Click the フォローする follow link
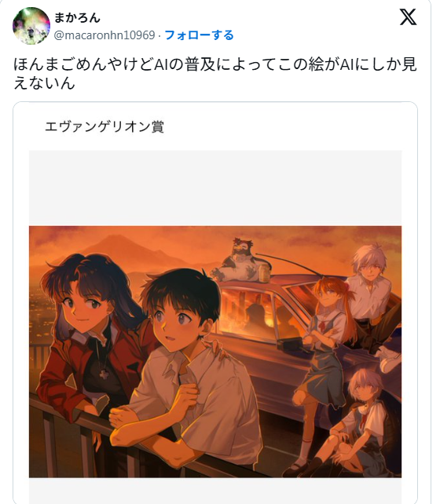440x504 pixels. (x=199, y=35)
